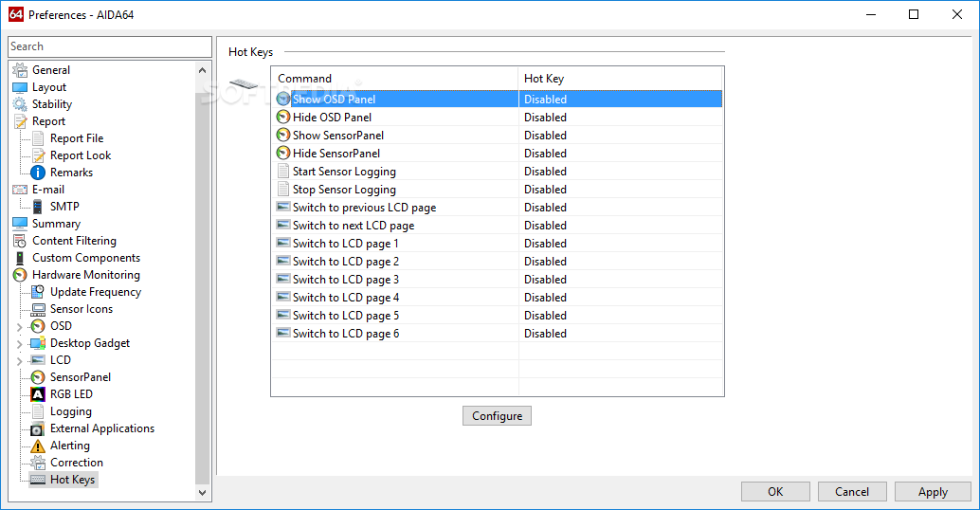980x510 pixels.
Task: Click the Alerting warning triangle icon
Action: click(38, 446)
